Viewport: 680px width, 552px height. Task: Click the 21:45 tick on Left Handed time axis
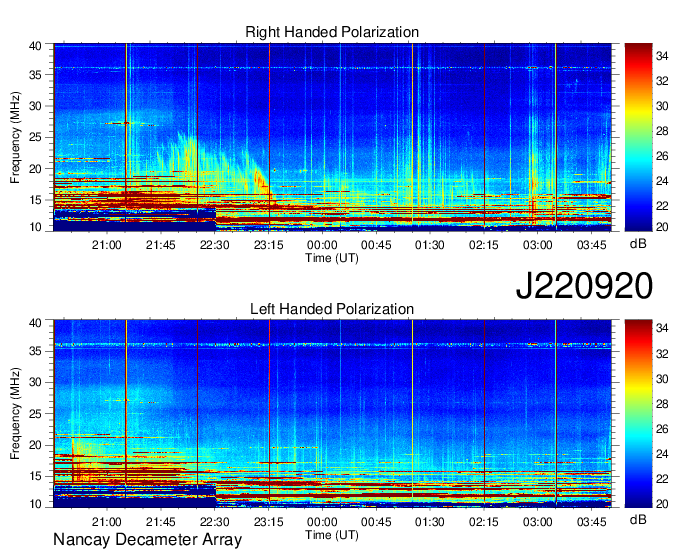coord(160,522)
